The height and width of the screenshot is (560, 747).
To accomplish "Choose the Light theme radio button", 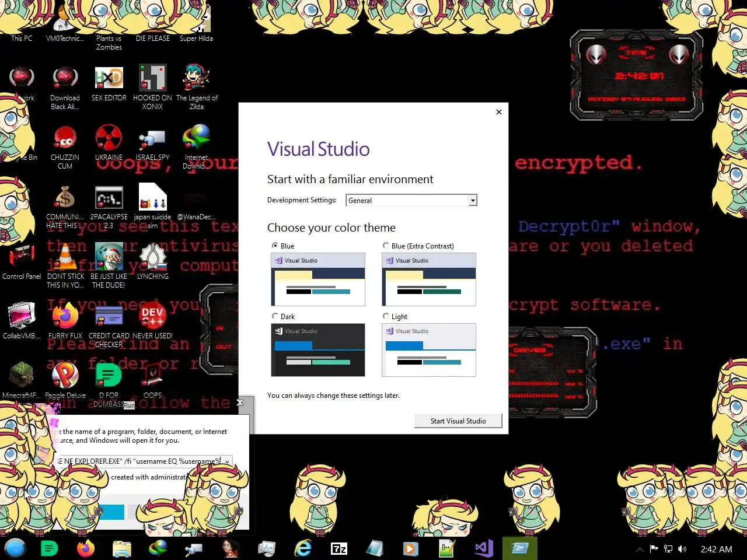I will coord(386,316).
